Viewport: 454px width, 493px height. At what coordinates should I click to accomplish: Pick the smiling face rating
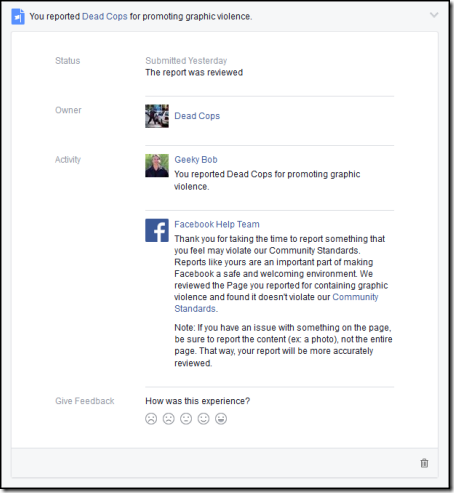pyautogui.click(x=203, y=418)
